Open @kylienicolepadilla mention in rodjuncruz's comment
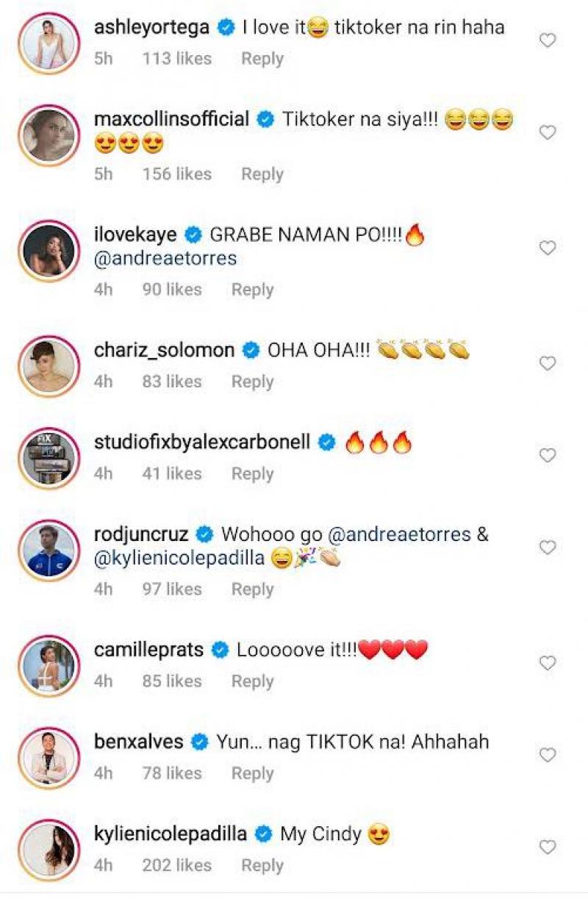The image size is (588, 899). tap(179, 559)
